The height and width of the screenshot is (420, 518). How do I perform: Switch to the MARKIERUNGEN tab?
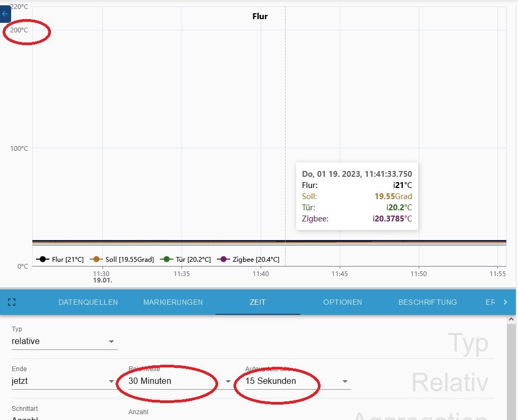(x=173, y=302)
